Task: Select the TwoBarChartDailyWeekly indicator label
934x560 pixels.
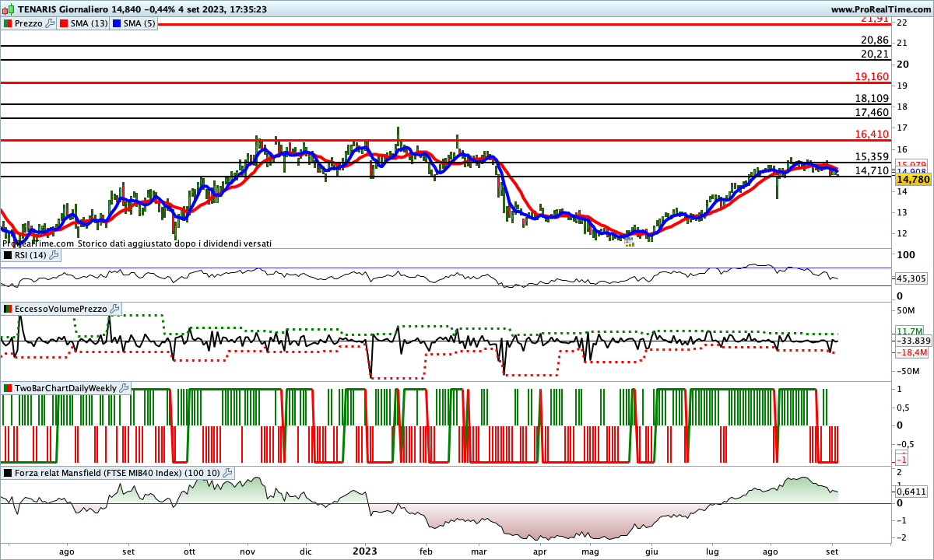Action: pyautogui.click(x=65, y=387)
